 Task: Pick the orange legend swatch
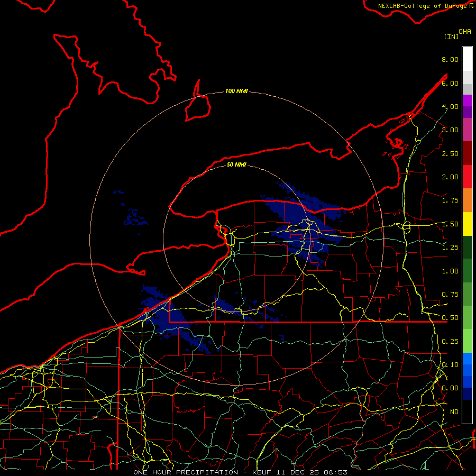click(x=467, y=200)
